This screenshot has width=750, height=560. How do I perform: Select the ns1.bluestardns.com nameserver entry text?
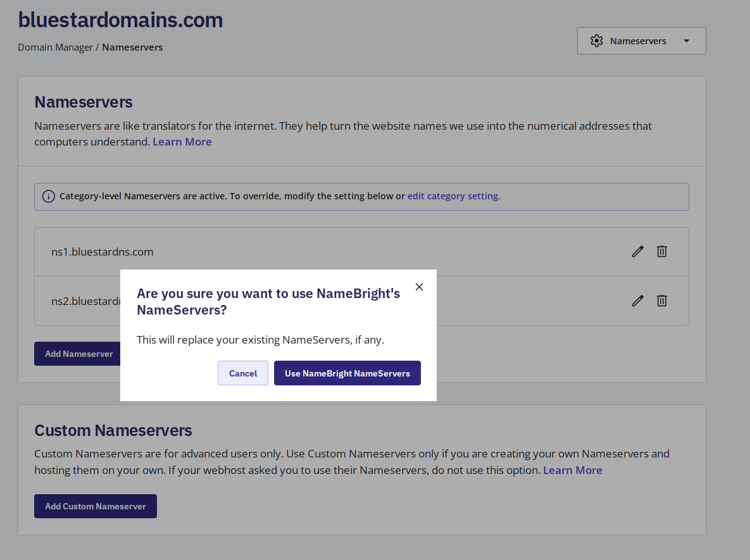(103, 252)
